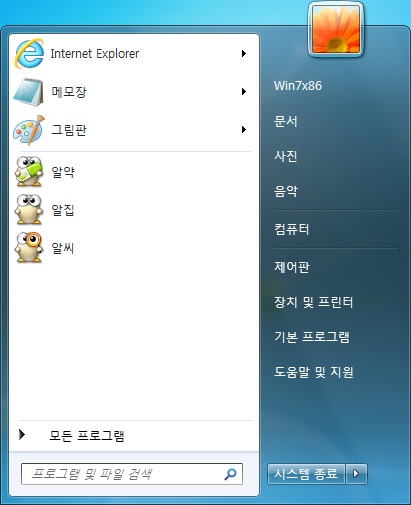Launch the 메모장 notepad icon
The height and width of the screenshot is (505, 411).
(28, 92)
